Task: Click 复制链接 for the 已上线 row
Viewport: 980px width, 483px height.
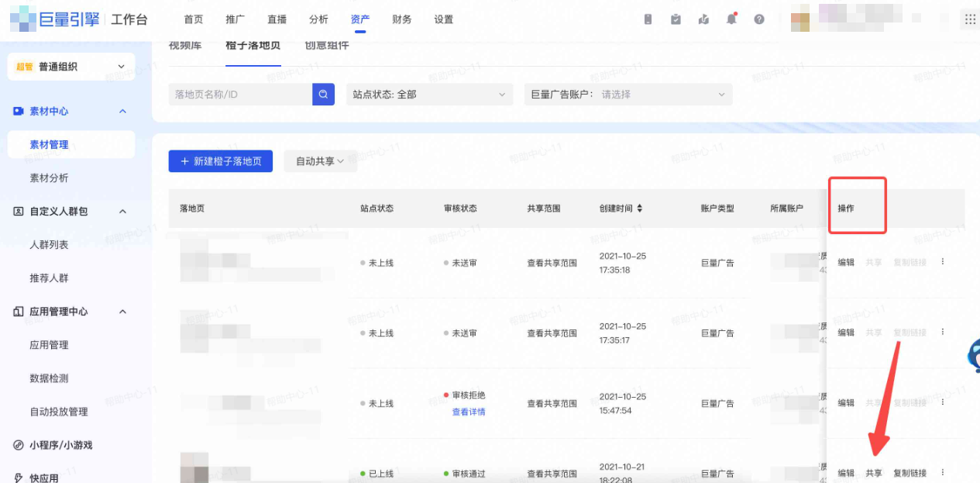Action: tap(910, 472)
